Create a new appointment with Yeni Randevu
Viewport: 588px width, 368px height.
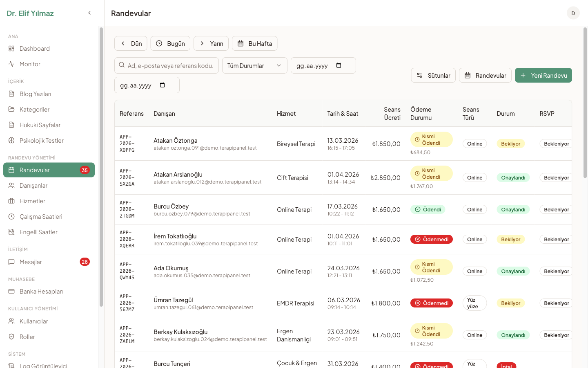543,75
